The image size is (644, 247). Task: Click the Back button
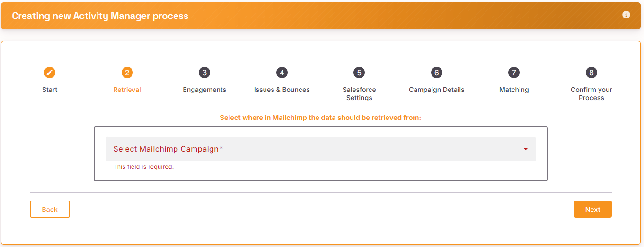(50, 209)
